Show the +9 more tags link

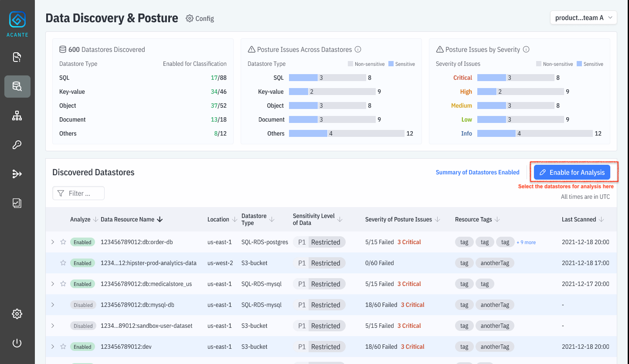(526, 242)
